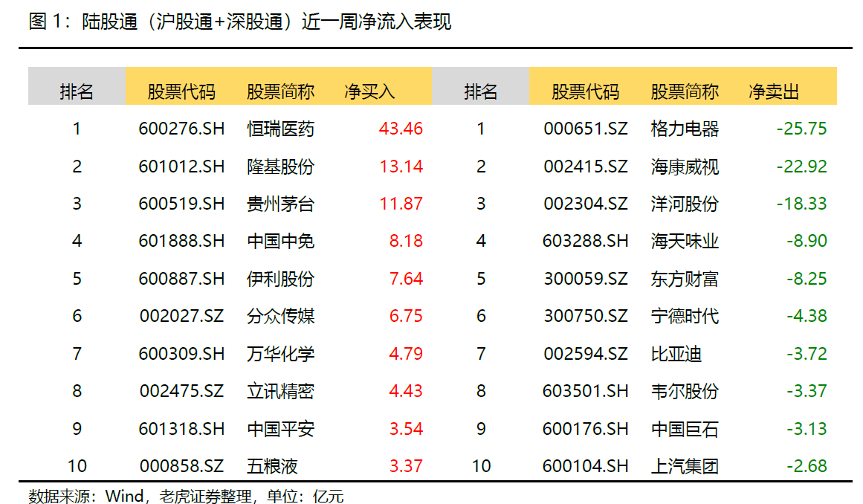Click stock code 002475.SZ
This screenshot has width=863, height=504.
tap(181, 391)
